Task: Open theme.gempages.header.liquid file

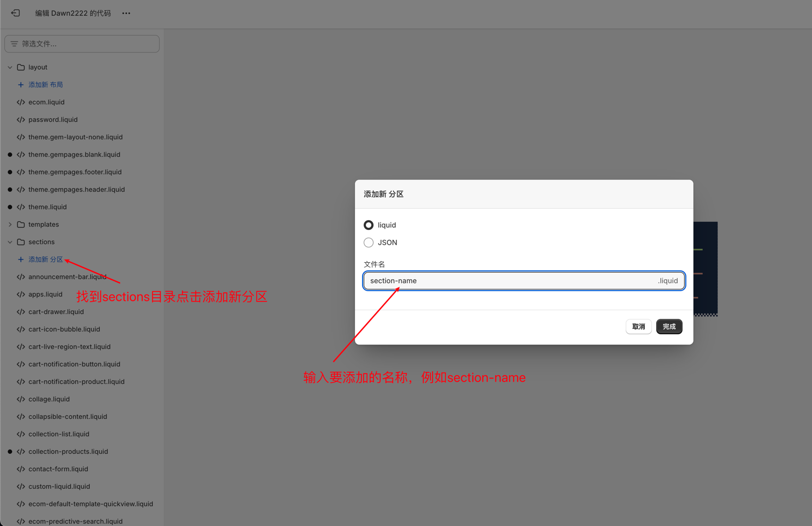Action: click(x=76, y=190)
